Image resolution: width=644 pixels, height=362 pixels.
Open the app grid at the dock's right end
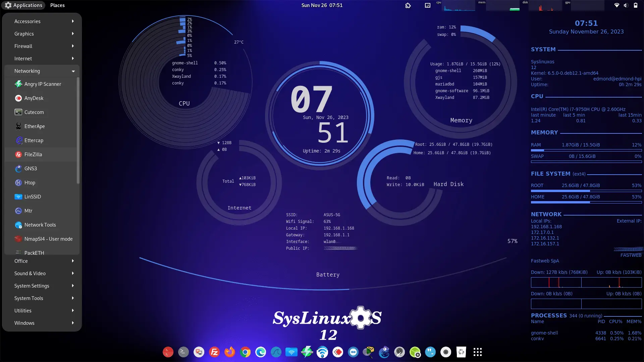click(477, 352)
